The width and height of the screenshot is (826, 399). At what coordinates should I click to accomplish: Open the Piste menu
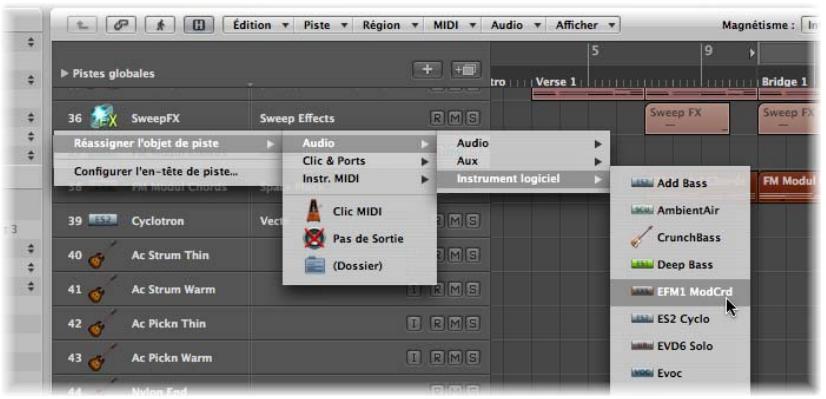(323, 25)
